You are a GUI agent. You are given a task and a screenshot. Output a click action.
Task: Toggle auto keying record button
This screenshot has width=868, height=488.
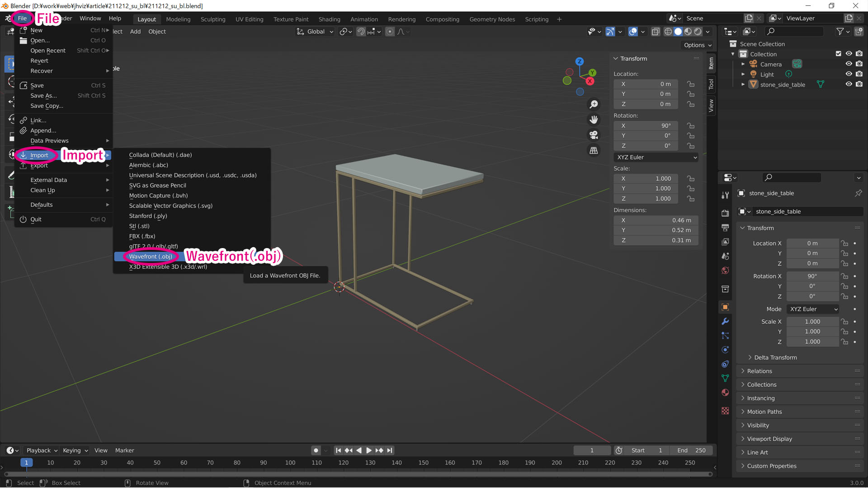click(x=316, y=450)
